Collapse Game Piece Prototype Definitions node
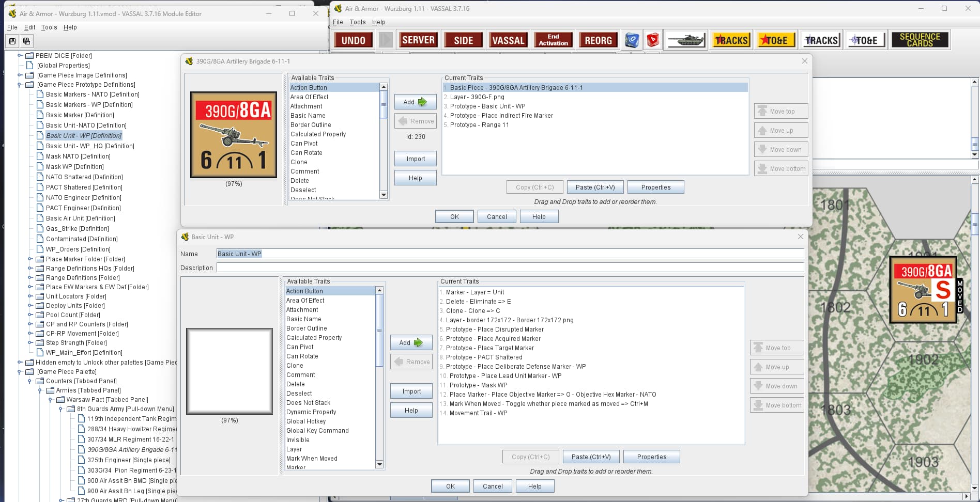This screenshot has width=980, height=502. (x=20, y=85)
